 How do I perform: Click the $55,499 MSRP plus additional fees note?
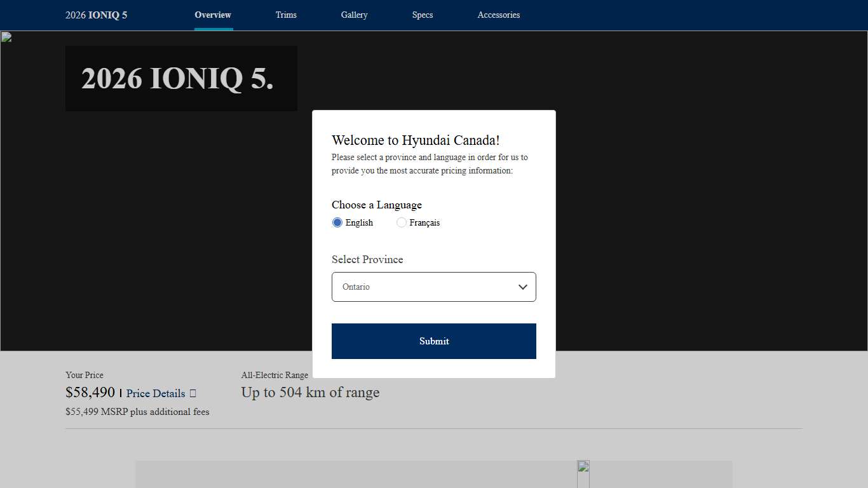(x=137, y=412)
